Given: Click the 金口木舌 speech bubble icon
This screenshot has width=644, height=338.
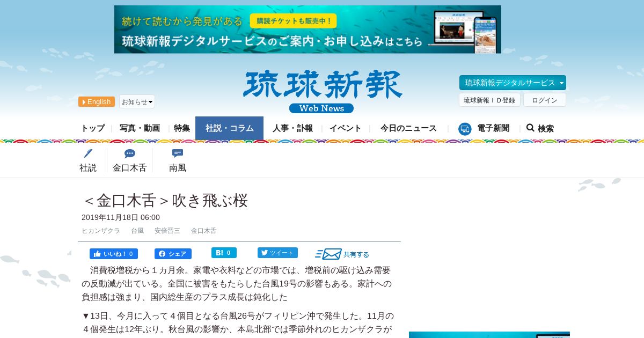Looking at the screenshot, I should (130, 154).
